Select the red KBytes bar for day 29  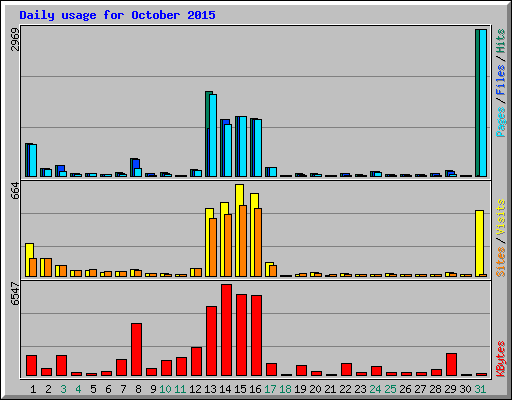click(x=451, y=364)
